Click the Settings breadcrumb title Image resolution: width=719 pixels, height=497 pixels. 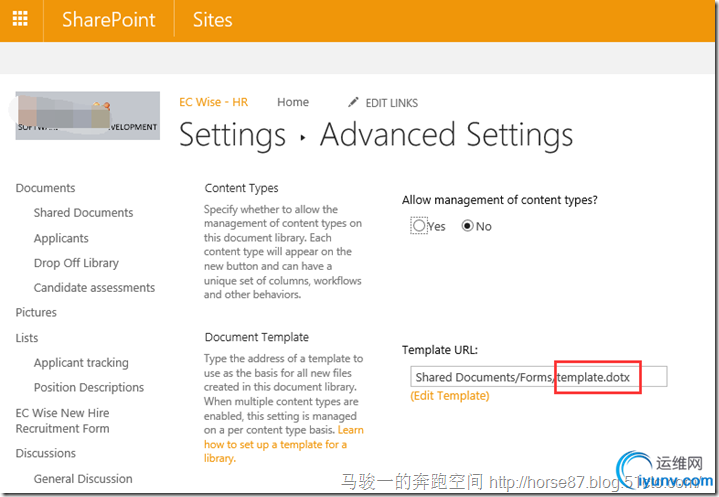(232, 135)
